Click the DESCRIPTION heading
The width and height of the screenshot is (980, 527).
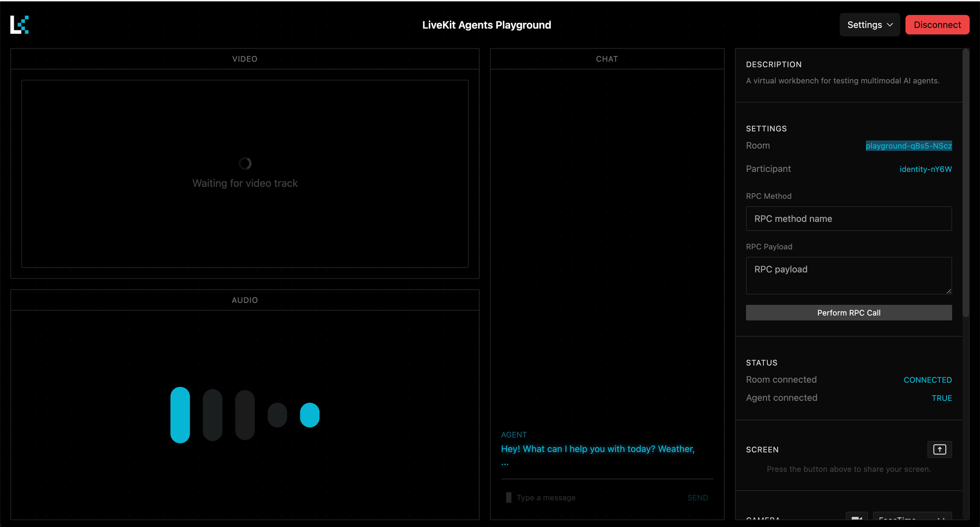click(774, 65)
